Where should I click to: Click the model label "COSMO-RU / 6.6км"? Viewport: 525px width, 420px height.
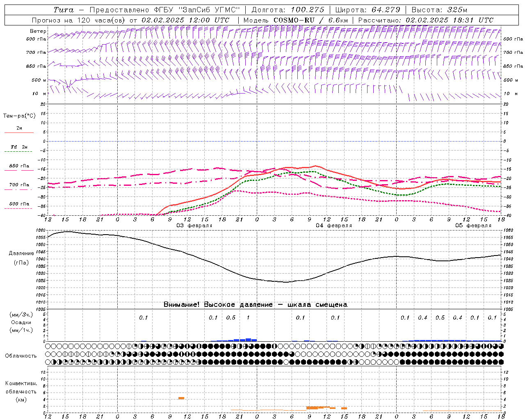pos(310,20)
